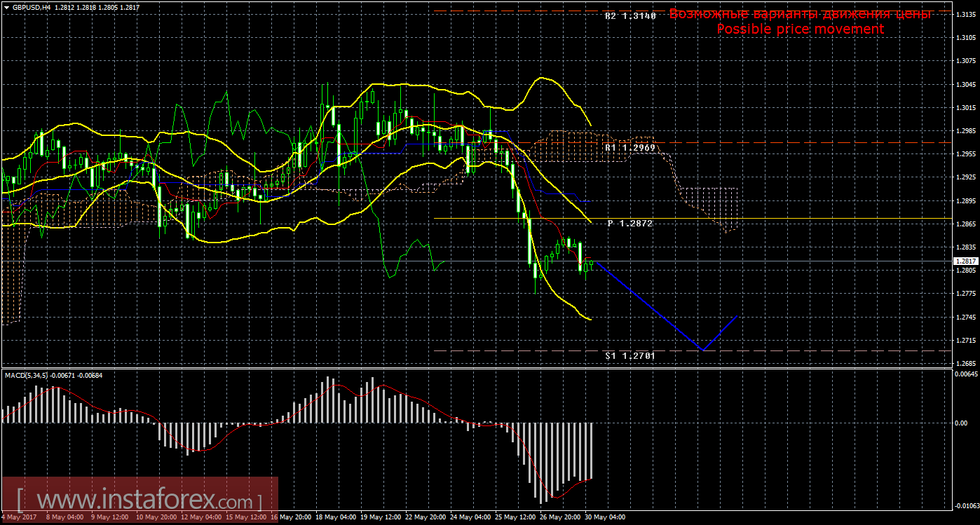Click the red 'Possible price movement' text

[800, 29]
